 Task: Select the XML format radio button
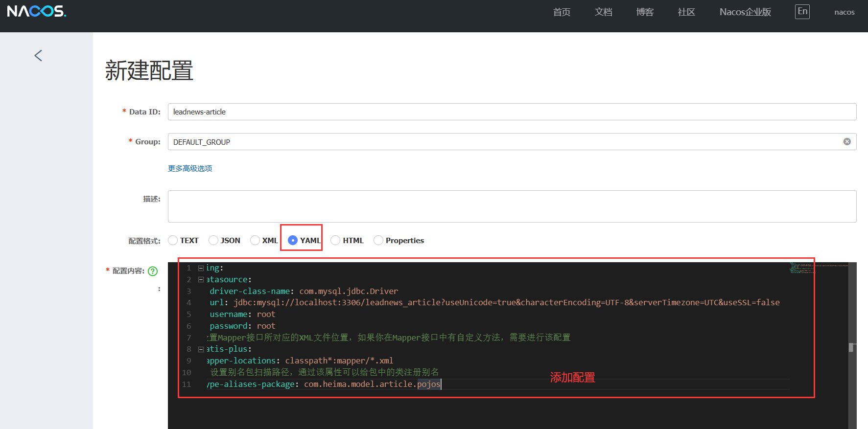pyautogui.click(x=255, y=240)
